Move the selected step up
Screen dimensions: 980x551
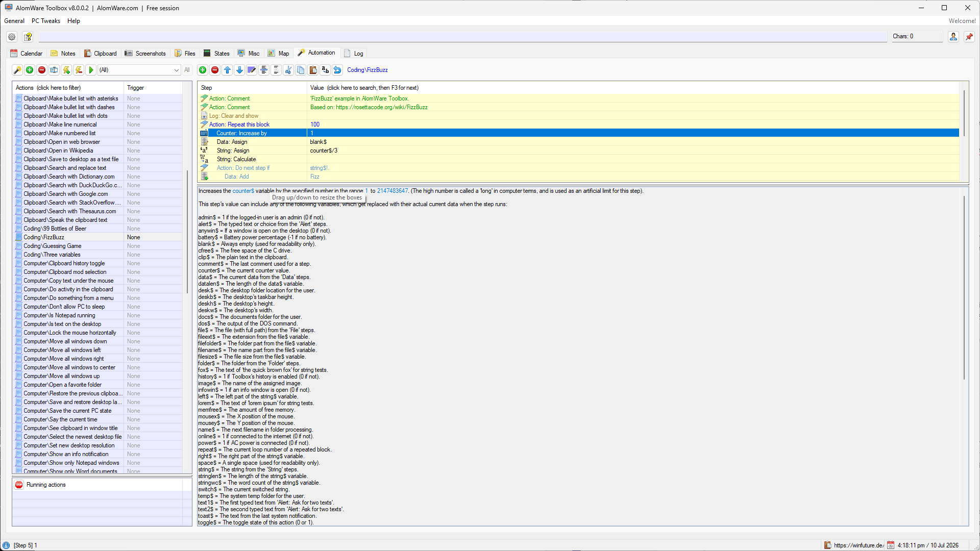pyautogui.click(x=227, y=70)
